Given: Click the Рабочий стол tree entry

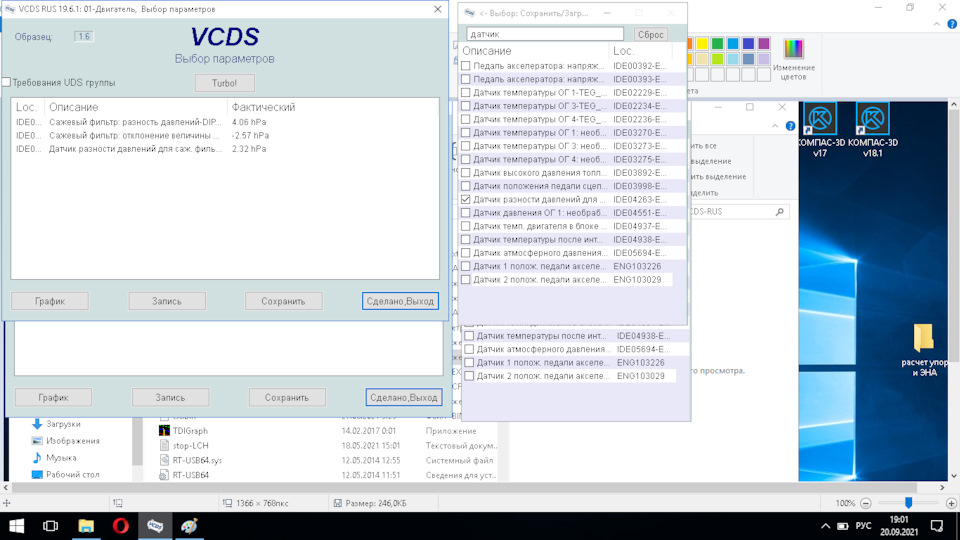Looking at the screenshot, I should 72,474.
